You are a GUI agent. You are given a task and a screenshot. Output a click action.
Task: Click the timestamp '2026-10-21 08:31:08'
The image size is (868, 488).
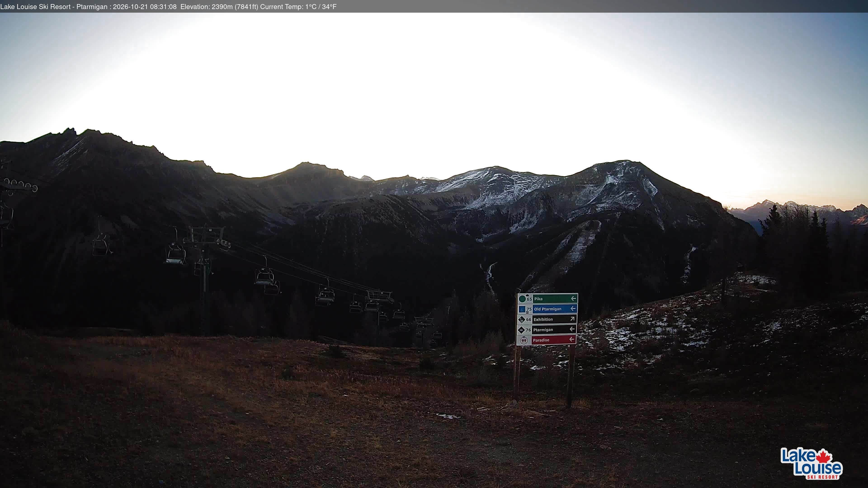(x=145, y=7)
